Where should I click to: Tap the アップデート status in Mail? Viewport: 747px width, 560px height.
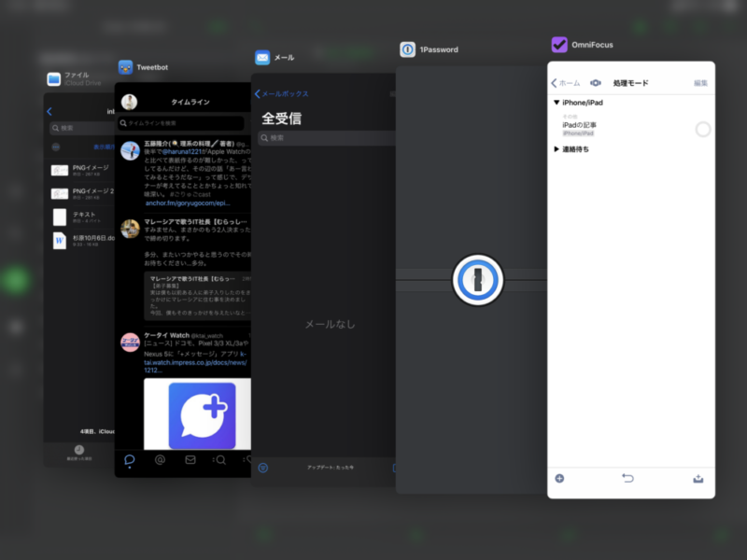pos(331,468)
